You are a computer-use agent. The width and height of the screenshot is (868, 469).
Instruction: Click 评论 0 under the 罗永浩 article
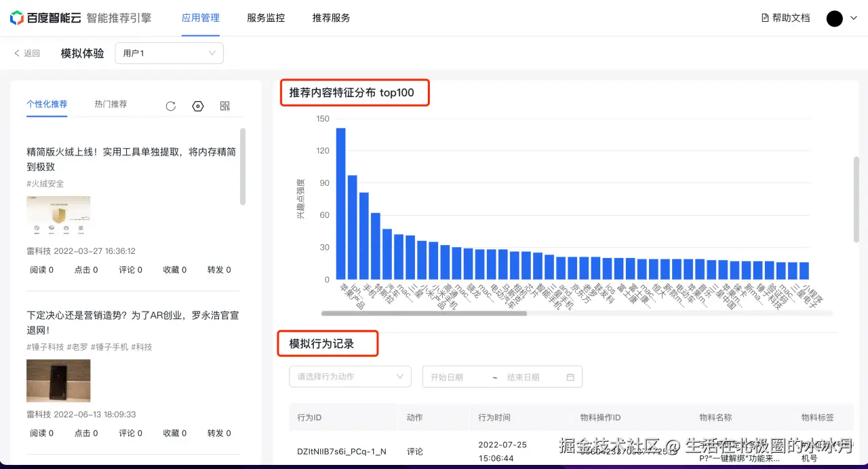click(131, 433)
